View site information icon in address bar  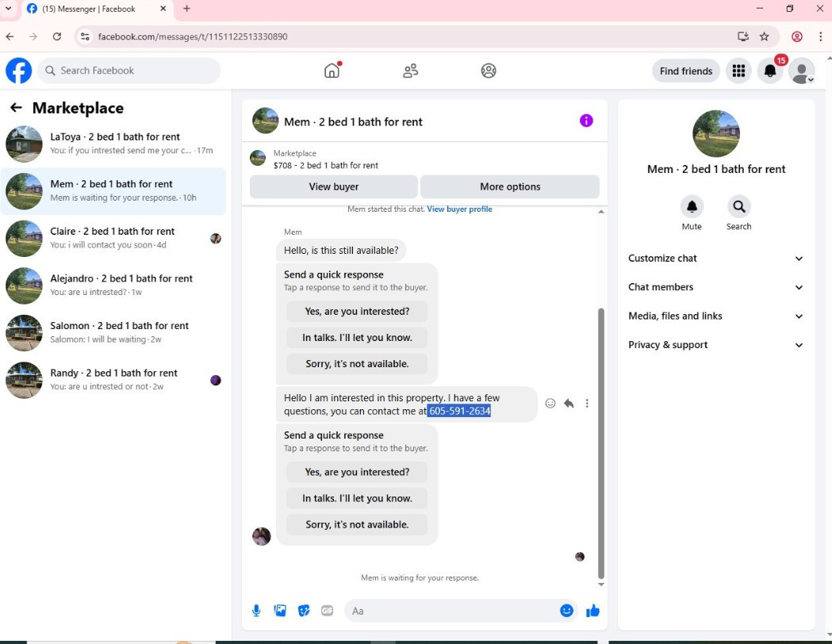pyautogui.click(x=85, y=36)
